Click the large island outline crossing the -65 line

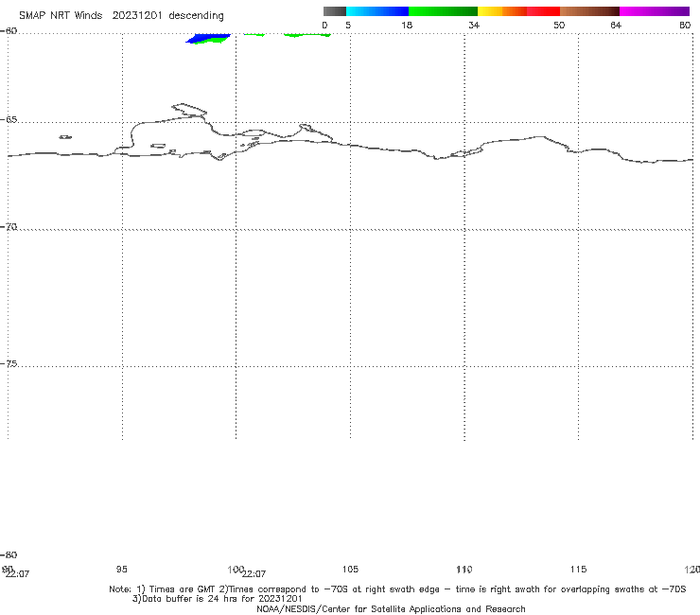(x=189, y=110)
